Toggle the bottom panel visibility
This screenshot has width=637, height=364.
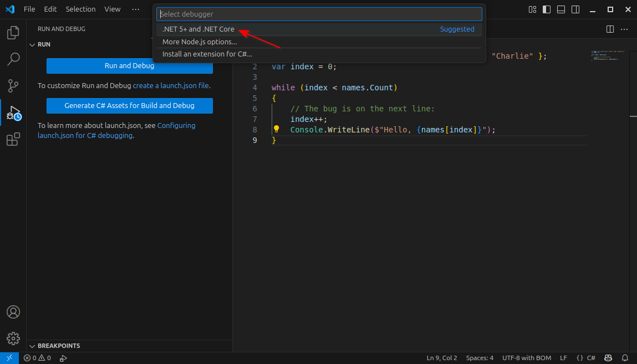[561, 9]
